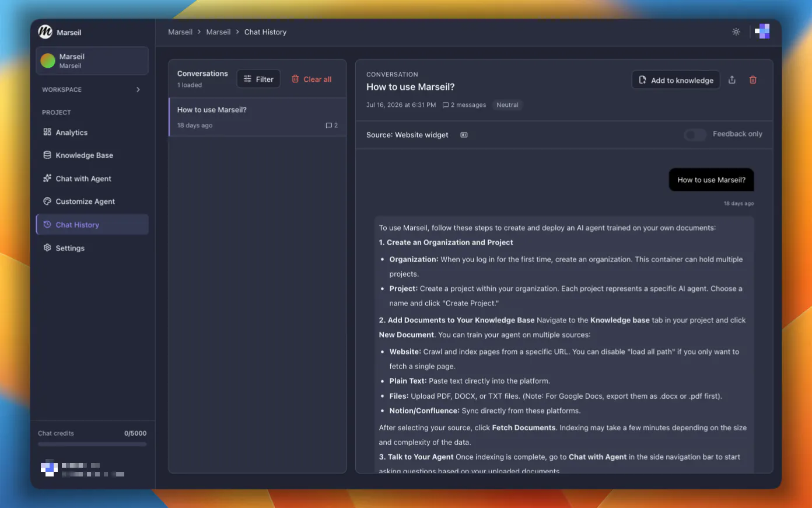Open Customize Agent page
Viewport: 812px width, 508px height.
pos(92,201)
